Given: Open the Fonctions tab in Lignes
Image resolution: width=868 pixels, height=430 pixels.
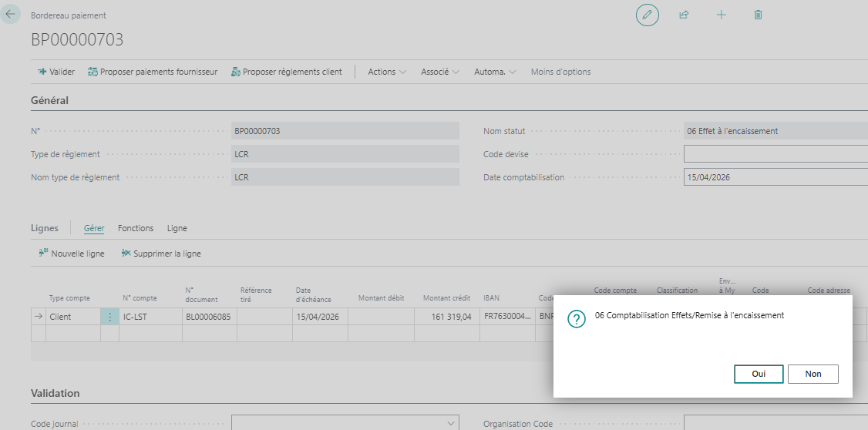Looking at the screenshot, I should pos(136,228).
